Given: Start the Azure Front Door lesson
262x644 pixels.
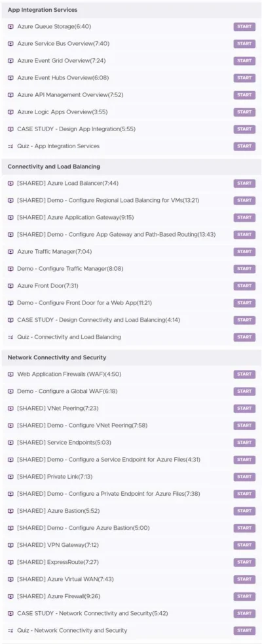Looking at the screenshot, I should point(244,286).
